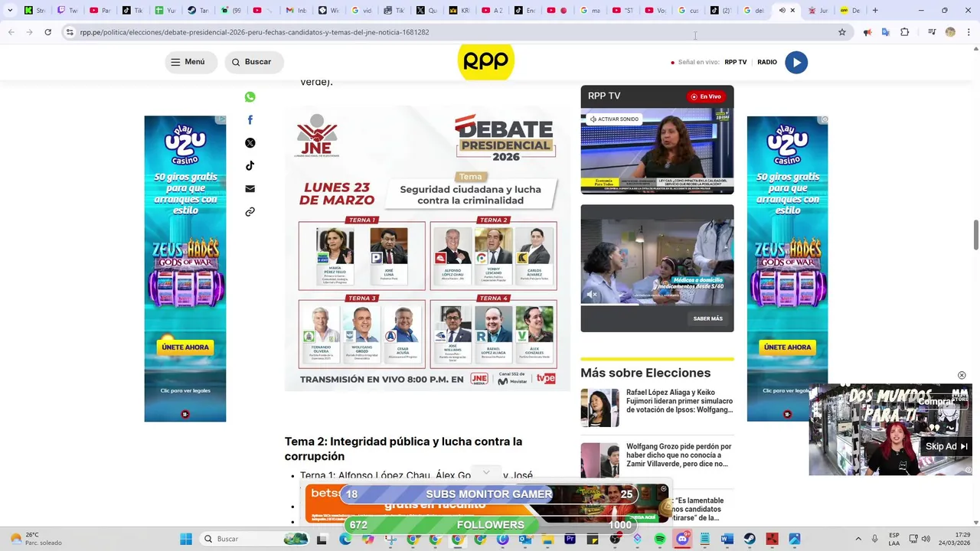The height and width of the screenshot is (551, 980).
Task: Open the Wolfgang Grozo pide perdón article
Action: (x=679, y=455)
